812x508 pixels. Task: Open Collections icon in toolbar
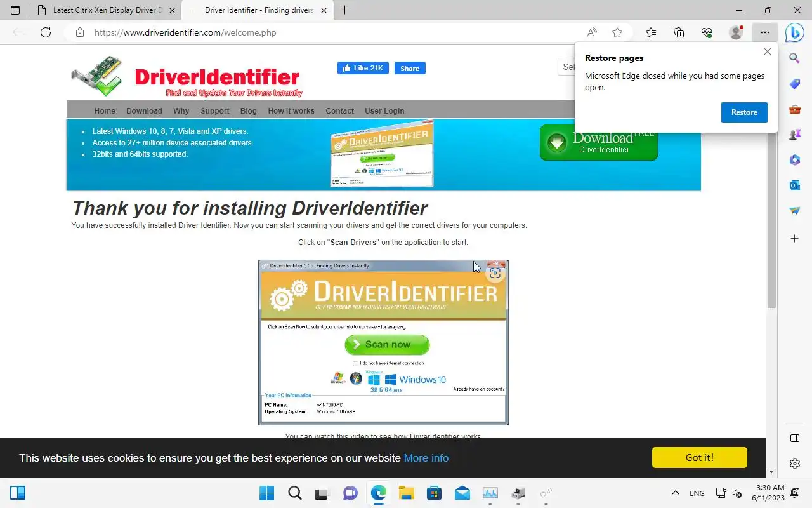(679, 32)
